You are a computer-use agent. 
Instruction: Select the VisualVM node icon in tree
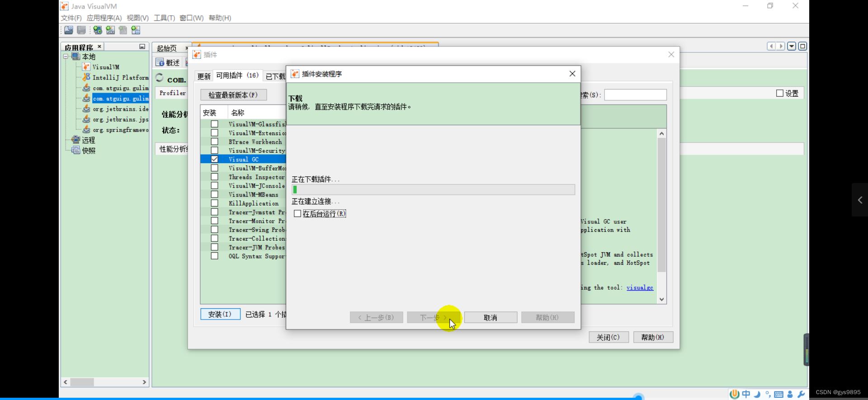tap(86, 67)
